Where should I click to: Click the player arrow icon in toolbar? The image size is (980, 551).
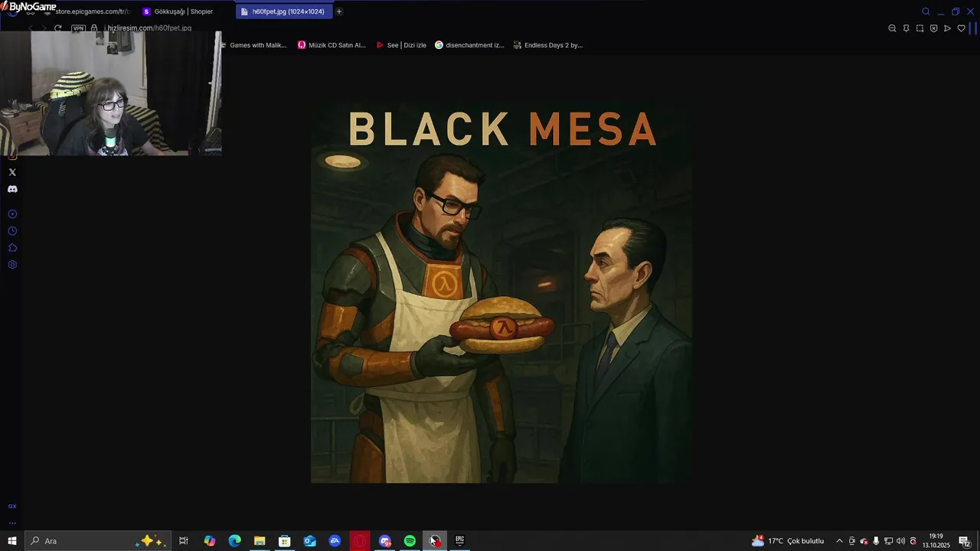pyautogui.click(x=947, y=28)
